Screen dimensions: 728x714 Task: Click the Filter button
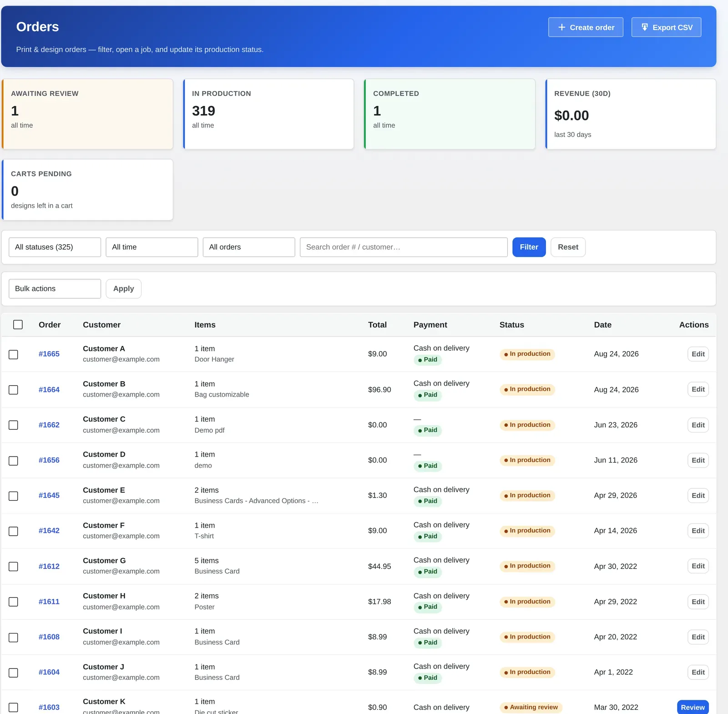pyautogui.click(x=529, y=247)
